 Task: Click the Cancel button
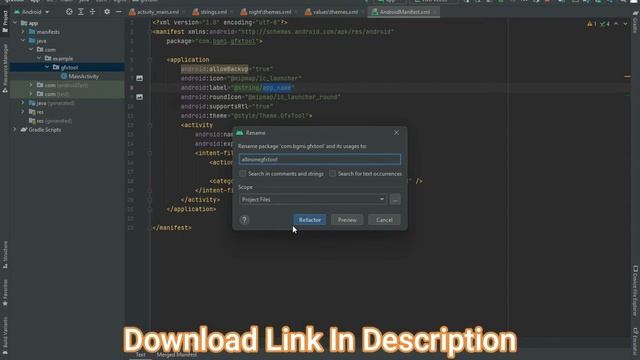click(384, 220)
